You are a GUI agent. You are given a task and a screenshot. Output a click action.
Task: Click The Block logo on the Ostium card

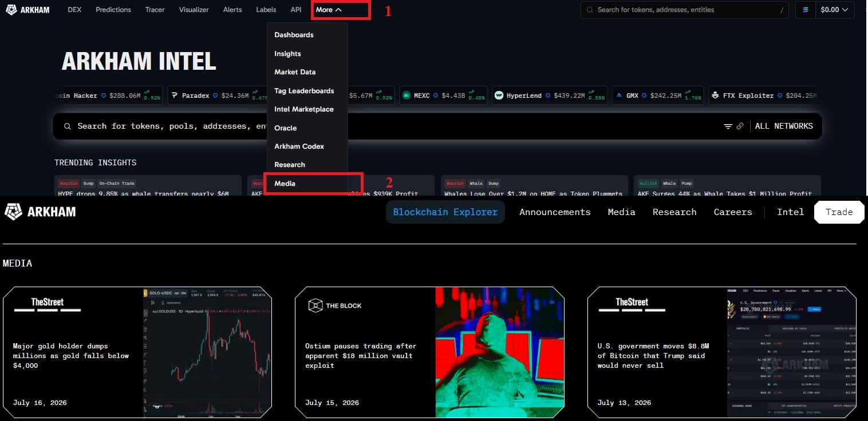(335, 305)
